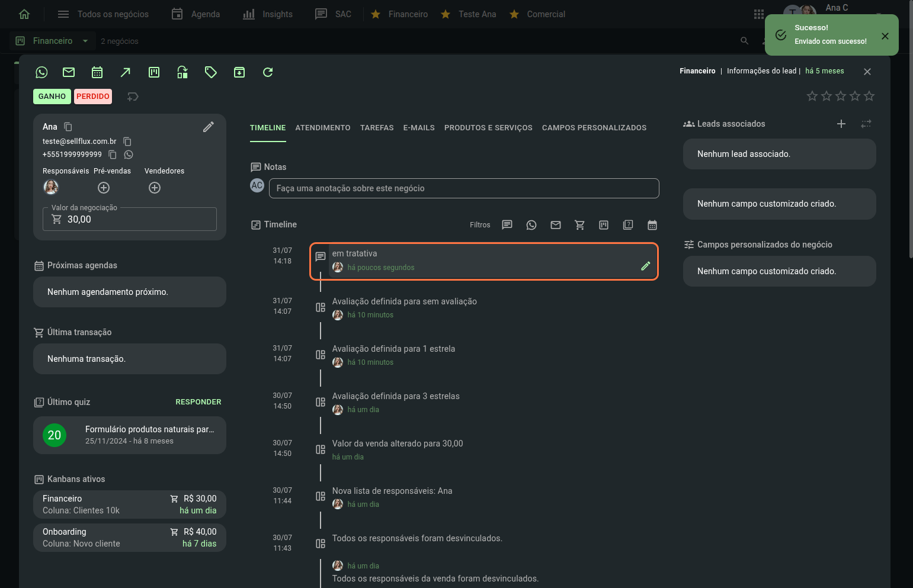Switch to PRODUTOS E SERVIÇOS tab
The image size is (913, 588).
(488, 128)
